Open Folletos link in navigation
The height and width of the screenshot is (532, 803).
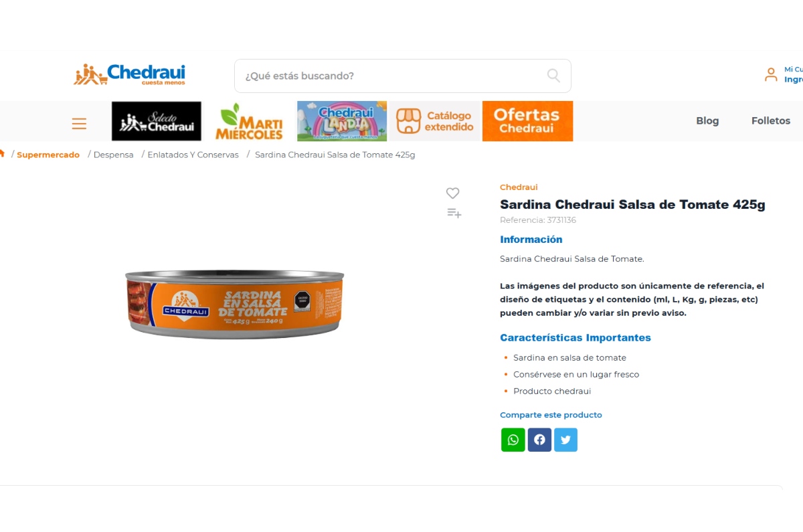coord(771,121)
